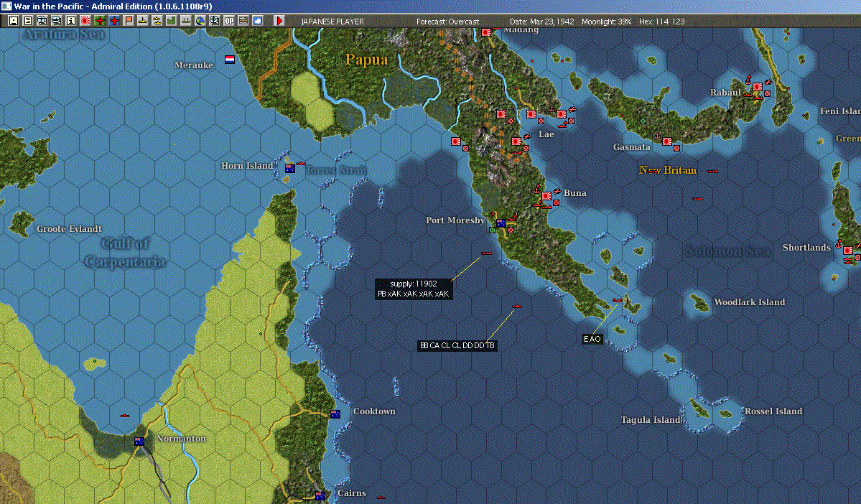Click the Gasmata map label
The image size is (861, 504).
[x=631, y=147]
